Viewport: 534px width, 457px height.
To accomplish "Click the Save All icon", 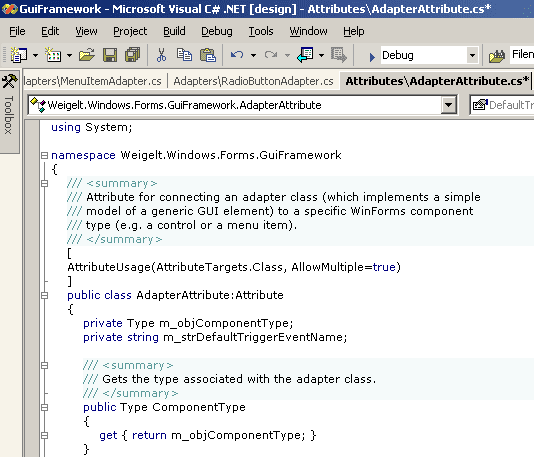I will point(132,55).
